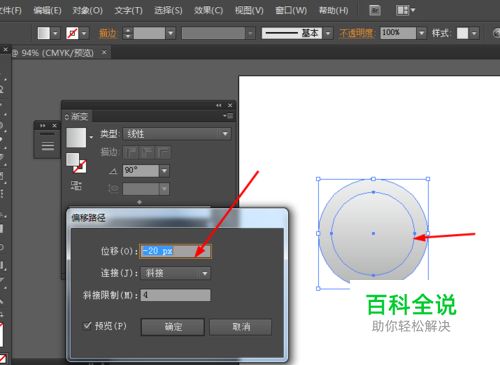Expand the fill swatch dropdown arrow

point(55,33)
